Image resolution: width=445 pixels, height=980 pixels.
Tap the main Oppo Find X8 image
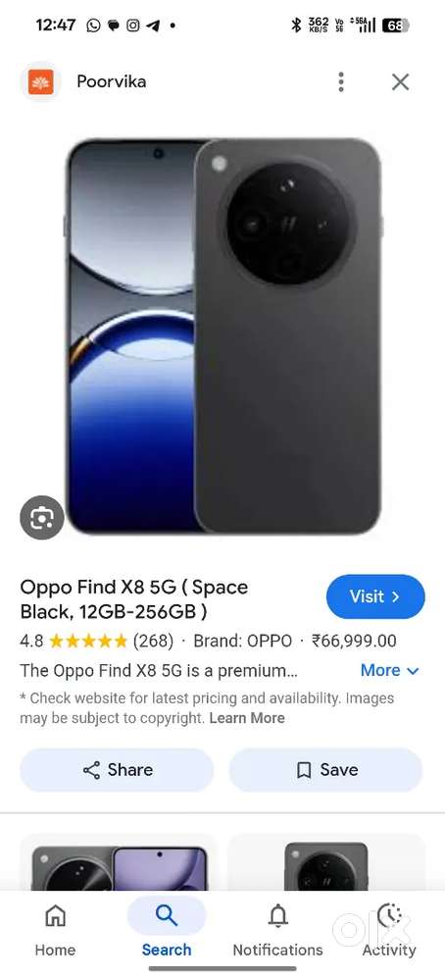click(222, 336)
